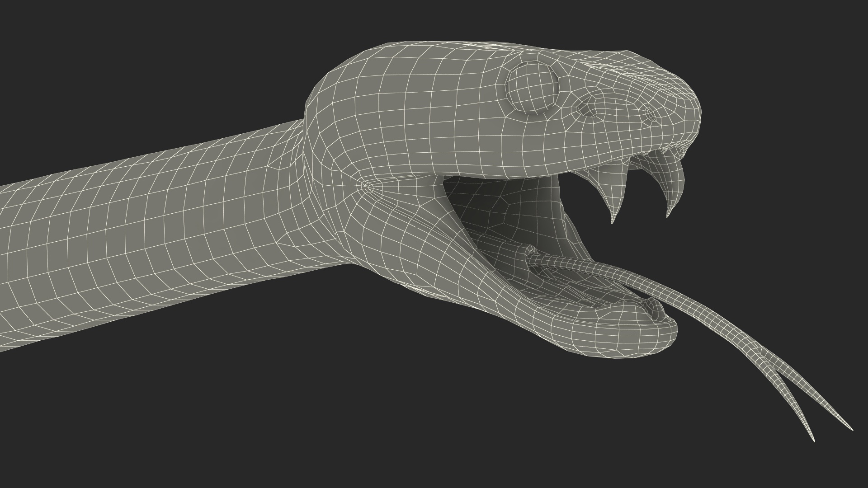
Task: Click the empty background above the body
Action: point(136,68)
